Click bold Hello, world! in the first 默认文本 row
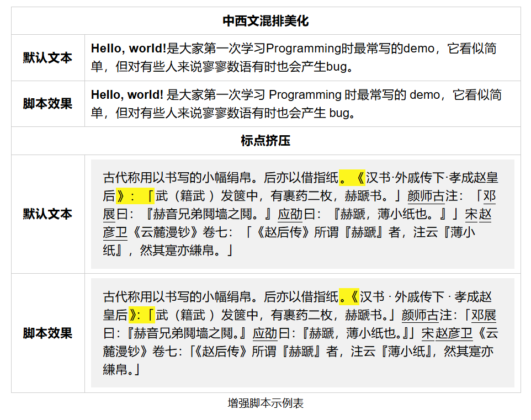This screenshot has height=420, width=531. pos(128,49)
